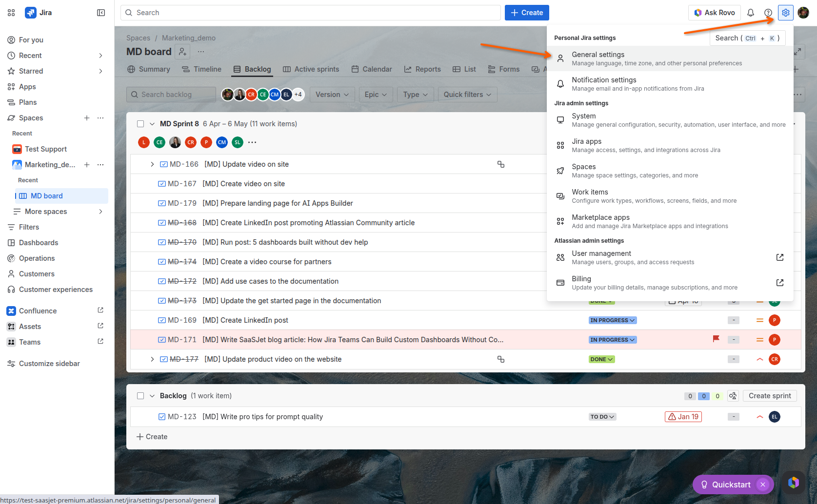Open the Confluence external link icon
The image size is (817, 504).
click(100, 310)
